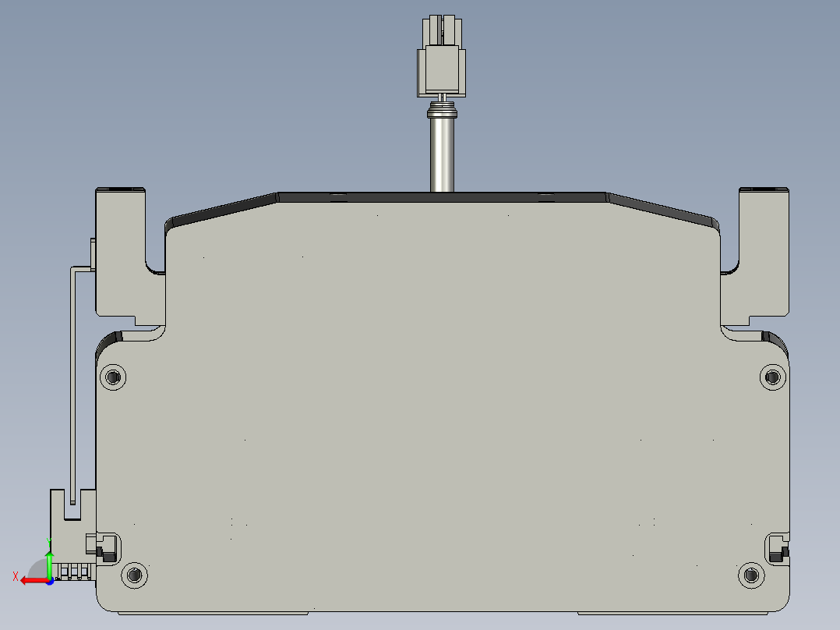Select the lower-left screw hole on the housing
The width and height of the screenshot is (840, 630).
[135, 575]
